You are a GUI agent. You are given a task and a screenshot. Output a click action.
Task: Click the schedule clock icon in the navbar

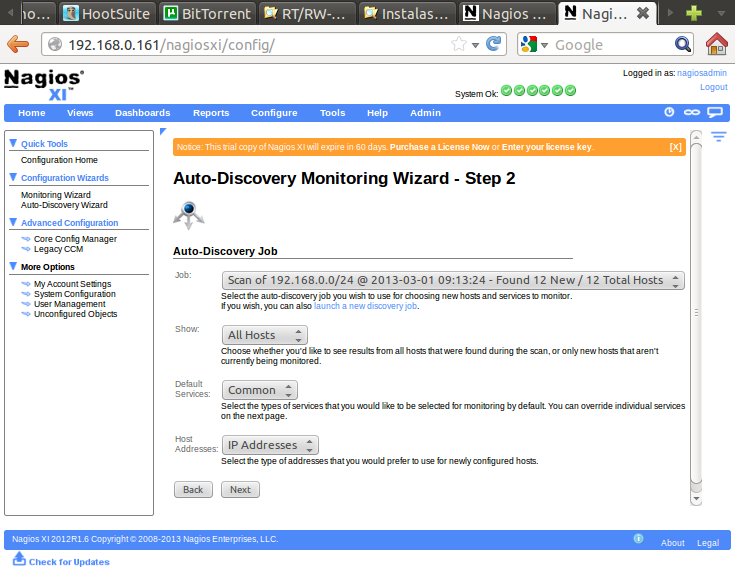[x=670, y=113]
